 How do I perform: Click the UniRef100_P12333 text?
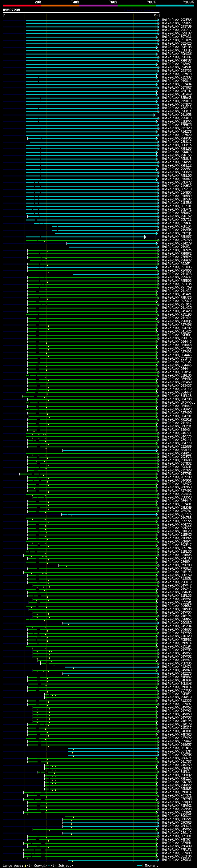176,700
